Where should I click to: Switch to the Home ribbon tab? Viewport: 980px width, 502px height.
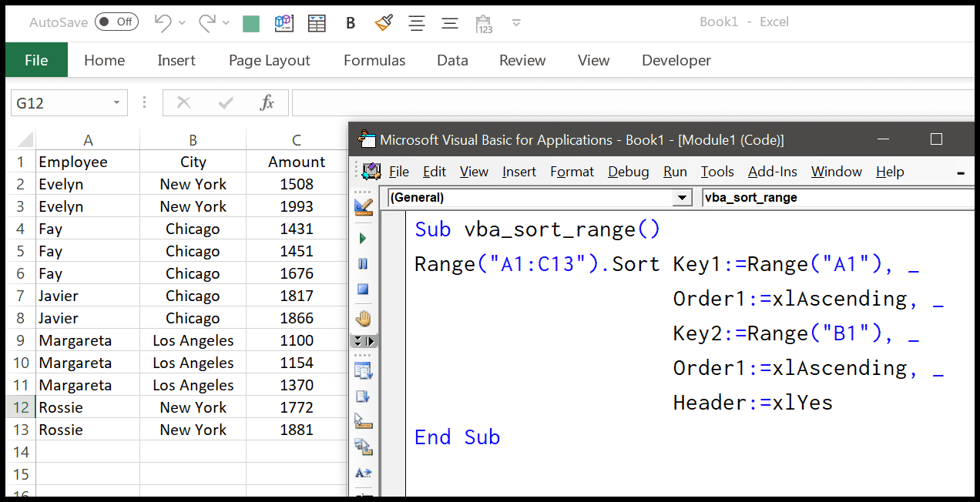[104, 60]
